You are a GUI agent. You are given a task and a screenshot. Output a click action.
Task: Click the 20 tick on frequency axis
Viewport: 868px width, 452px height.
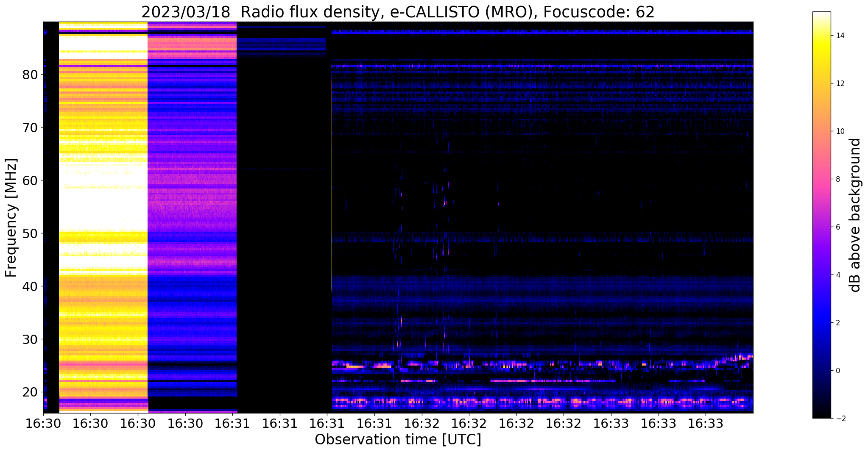pos(30,392)
